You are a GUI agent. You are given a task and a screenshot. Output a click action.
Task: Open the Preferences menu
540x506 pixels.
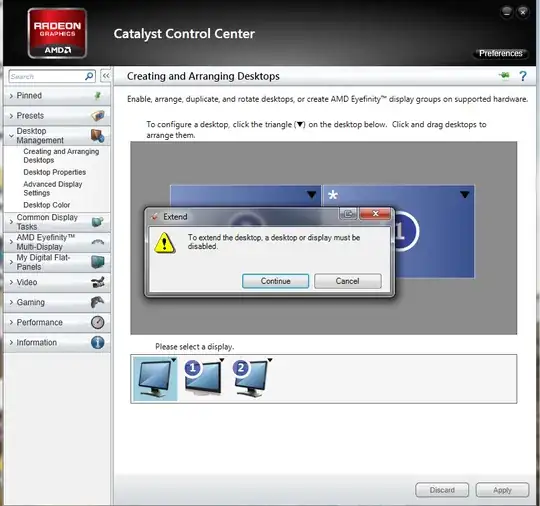click(500, 53)
